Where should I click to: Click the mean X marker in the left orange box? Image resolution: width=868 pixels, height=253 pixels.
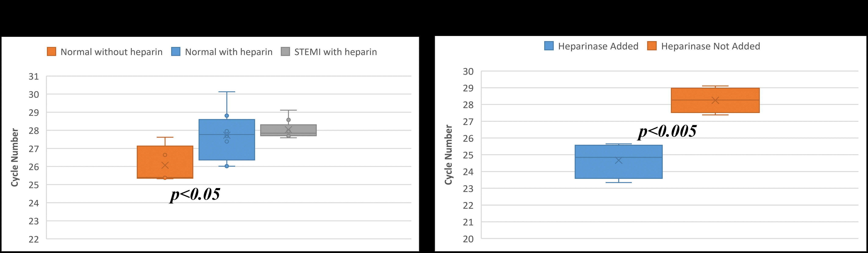pos(165,165)
